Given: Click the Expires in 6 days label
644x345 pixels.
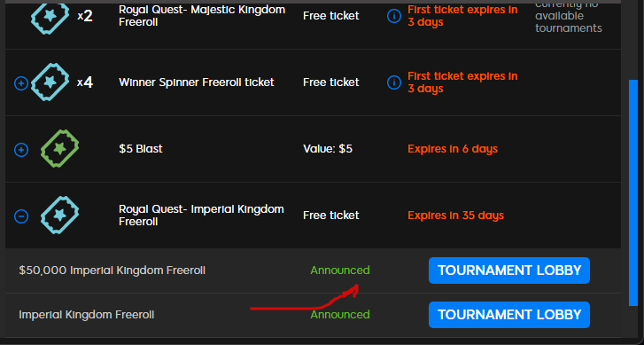Looking at the screenshot, I should tap(453, 148).
